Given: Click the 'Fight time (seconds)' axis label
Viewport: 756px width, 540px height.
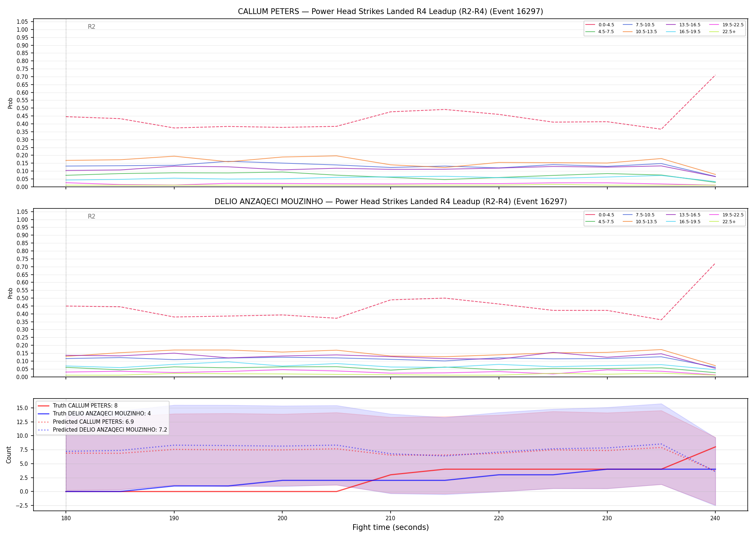Looking at the screenshot, I should click(x=390, y=527).
